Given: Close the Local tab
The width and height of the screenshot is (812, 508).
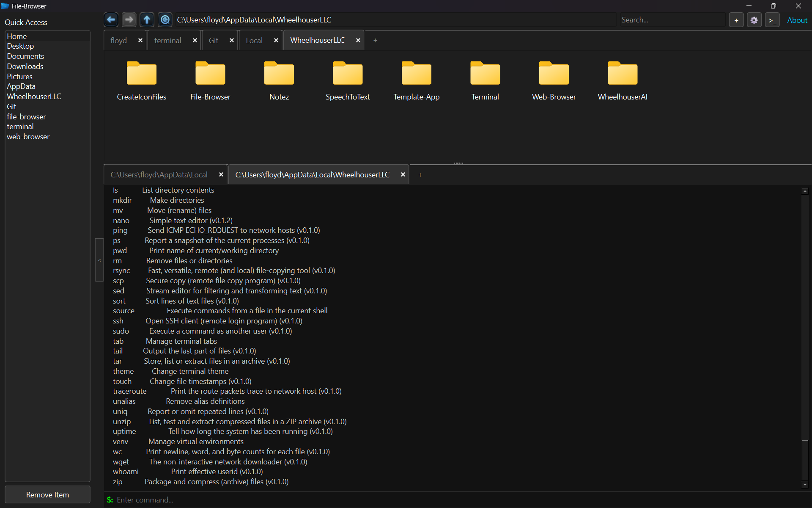Looking at the screenshot, I should [276, 40].
